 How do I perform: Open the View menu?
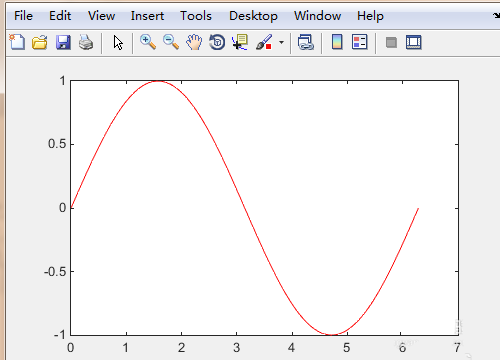pos(102,16)
